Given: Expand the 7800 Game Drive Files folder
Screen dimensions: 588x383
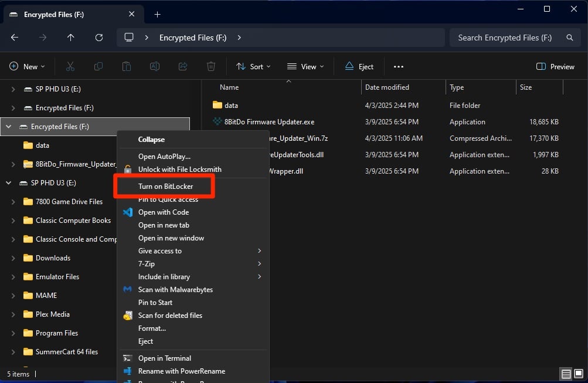Looking at the screenshot, I should (x=13, y=201).
